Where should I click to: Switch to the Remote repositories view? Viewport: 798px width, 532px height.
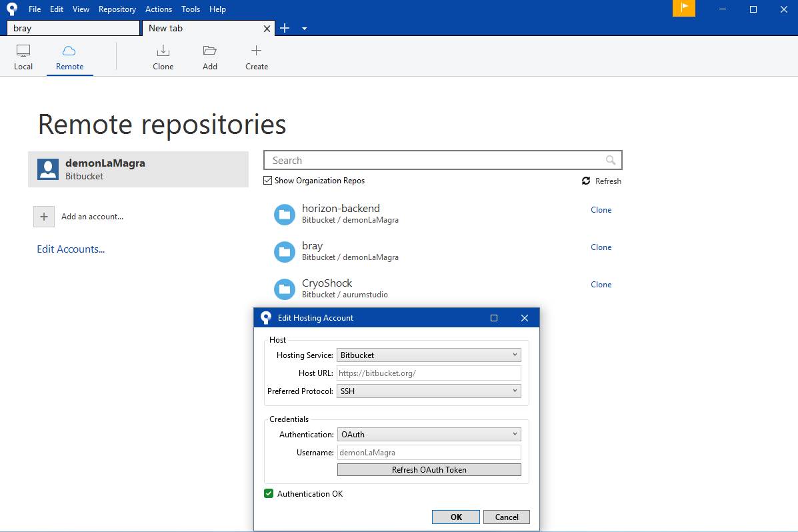click(70, 57)
